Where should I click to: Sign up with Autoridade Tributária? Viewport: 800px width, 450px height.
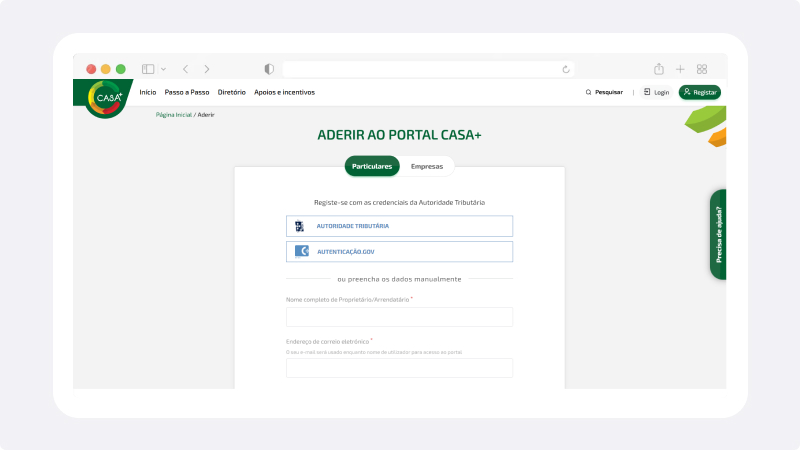click(x=399, y=226)
